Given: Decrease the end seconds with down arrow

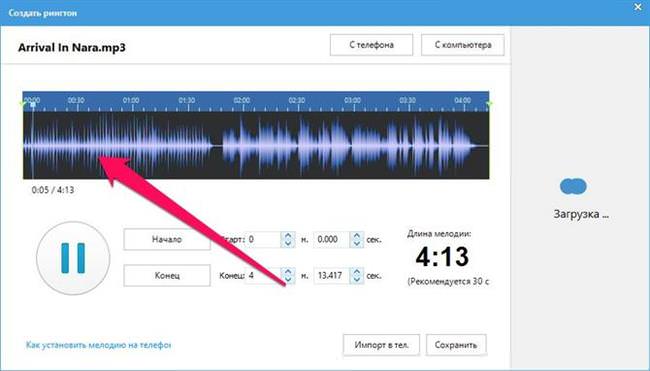Looking at the screenshot, I should [x=357, y=279].
